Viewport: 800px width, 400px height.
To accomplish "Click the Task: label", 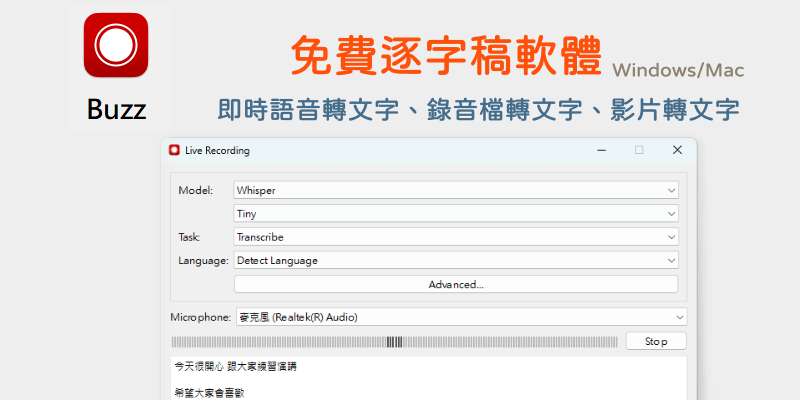I will click(189, 237).
